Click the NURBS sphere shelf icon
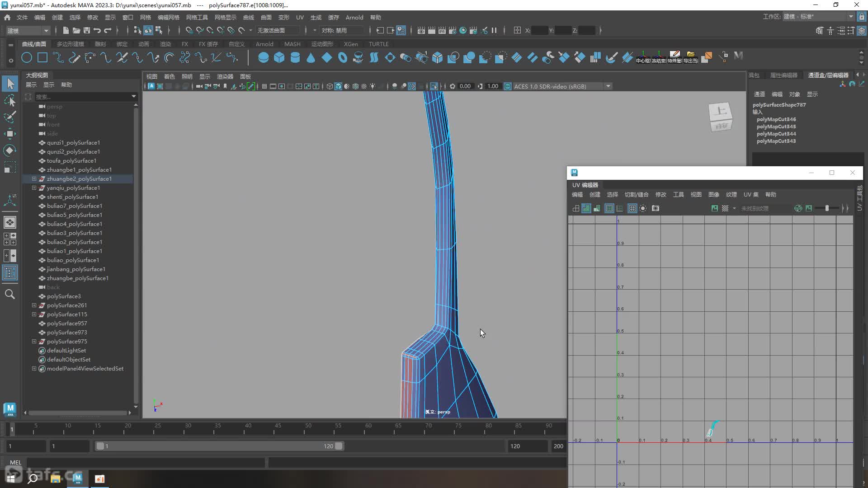Image resolution: width=868 pixels, height=488 pixels. coord(263,58)
